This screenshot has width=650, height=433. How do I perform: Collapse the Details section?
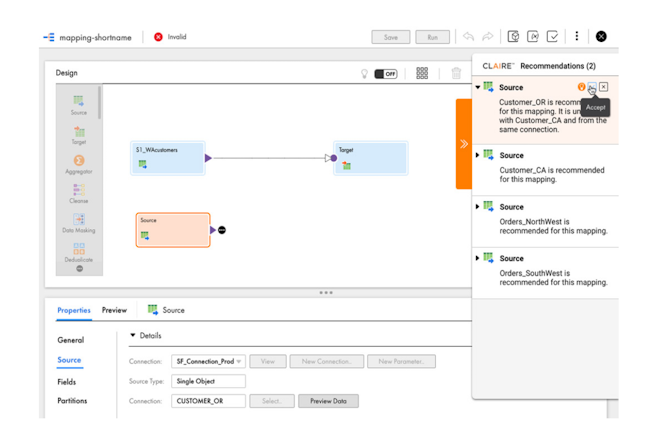pyautogui.click(x=133, y=335)
